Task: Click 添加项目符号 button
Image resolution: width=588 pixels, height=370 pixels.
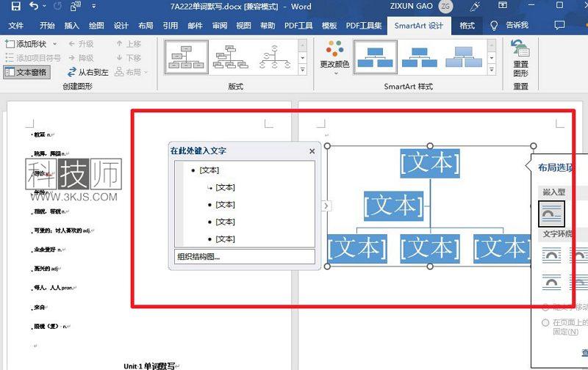Action: [33, 58]
